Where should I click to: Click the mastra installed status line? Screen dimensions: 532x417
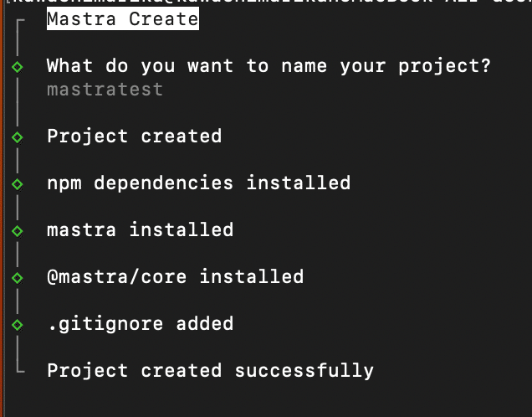[x=140, y=229]
